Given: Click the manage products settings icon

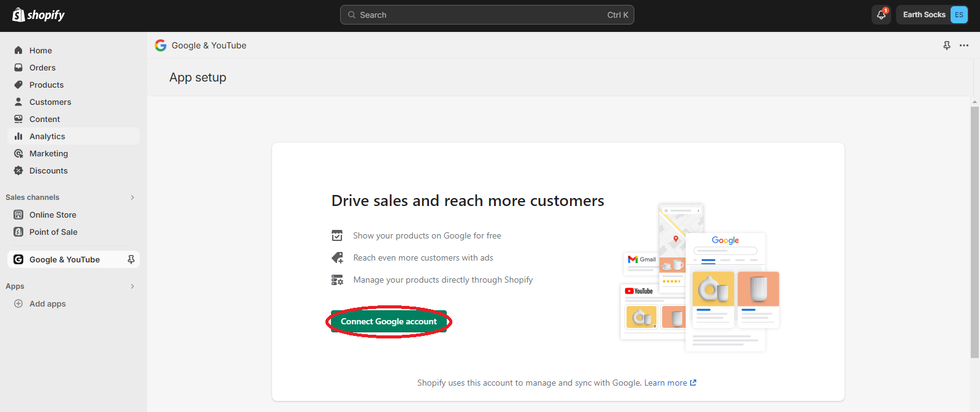Looking at the screenshot, I should 337,280.
